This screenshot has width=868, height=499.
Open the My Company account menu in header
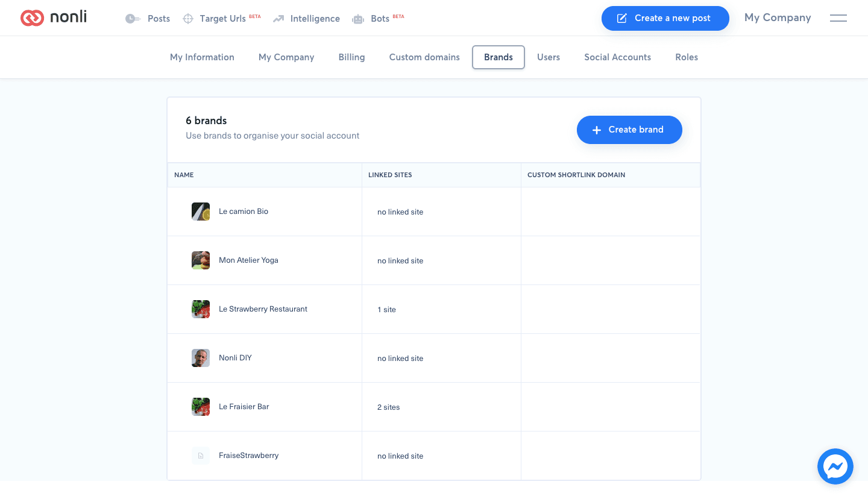[778, 18]
